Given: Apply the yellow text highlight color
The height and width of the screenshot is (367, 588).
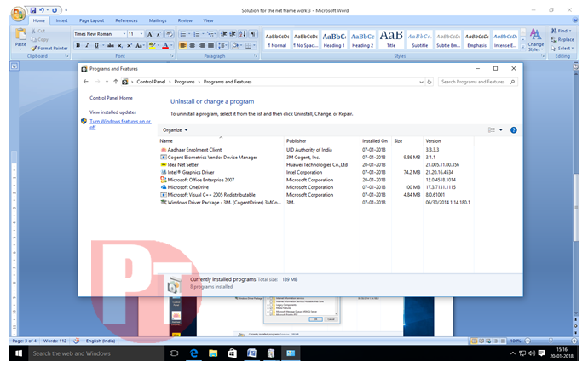Looking at the screenshot, I should (x=152, y=45).
